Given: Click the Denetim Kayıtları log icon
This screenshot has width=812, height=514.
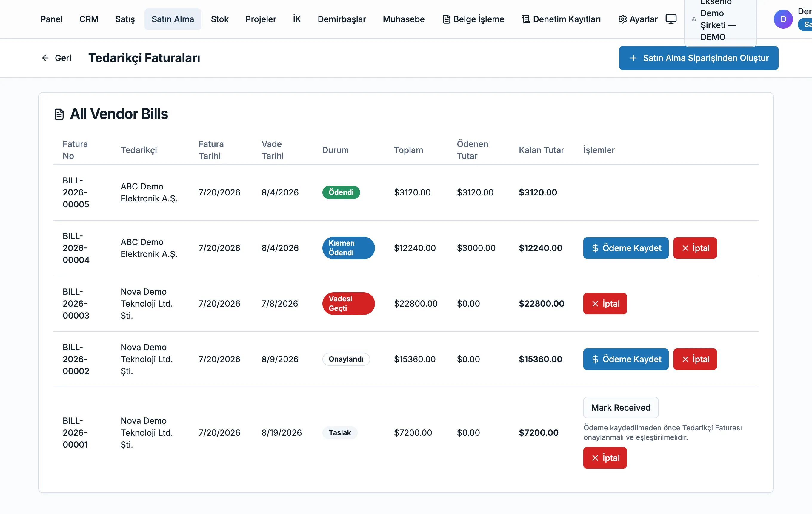Looking at the screenshot, I should pyautogui.click(x=526, y=19).
